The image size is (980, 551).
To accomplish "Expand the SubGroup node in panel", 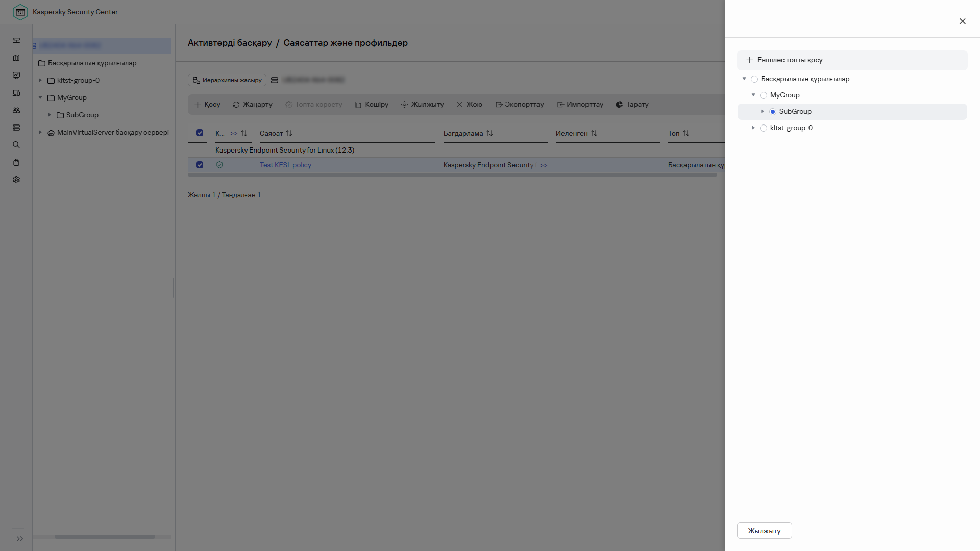I will 763,111.
